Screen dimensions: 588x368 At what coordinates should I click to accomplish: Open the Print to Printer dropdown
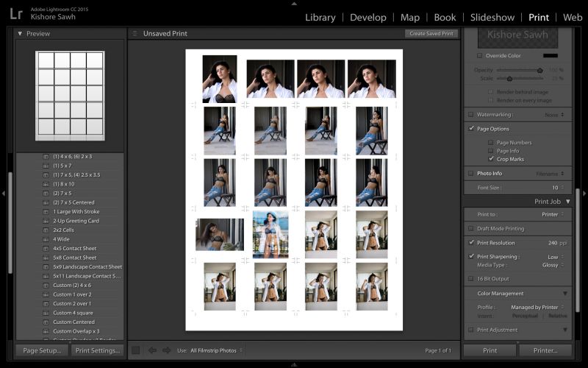pyautogui.click(x=553, y=214)
